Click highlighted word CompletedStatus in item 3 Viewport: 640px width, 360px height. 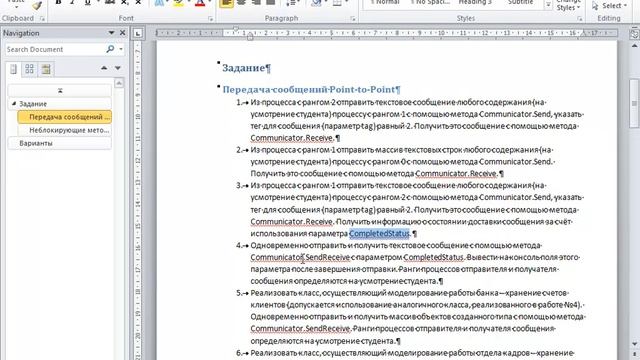click(379, 233)
